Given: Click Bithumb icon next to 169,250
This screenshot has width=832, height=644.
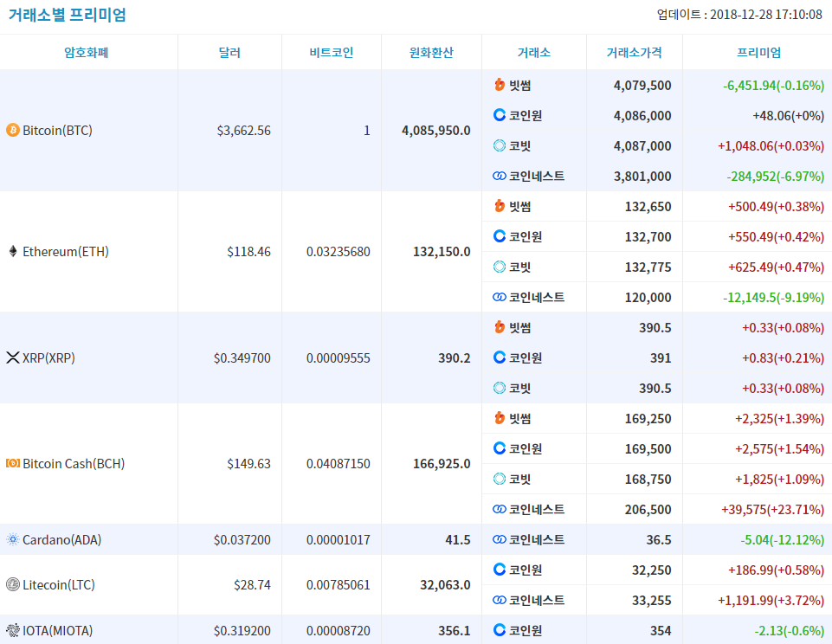Looking at the screenshot, I should point(500,418).
